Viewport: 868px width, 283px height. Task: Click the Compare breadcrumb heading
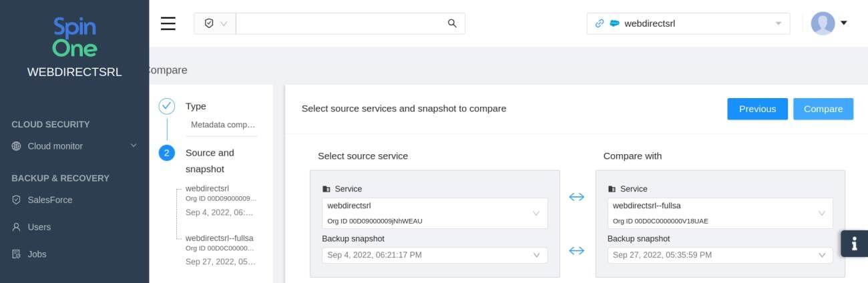tap(168, 70)
